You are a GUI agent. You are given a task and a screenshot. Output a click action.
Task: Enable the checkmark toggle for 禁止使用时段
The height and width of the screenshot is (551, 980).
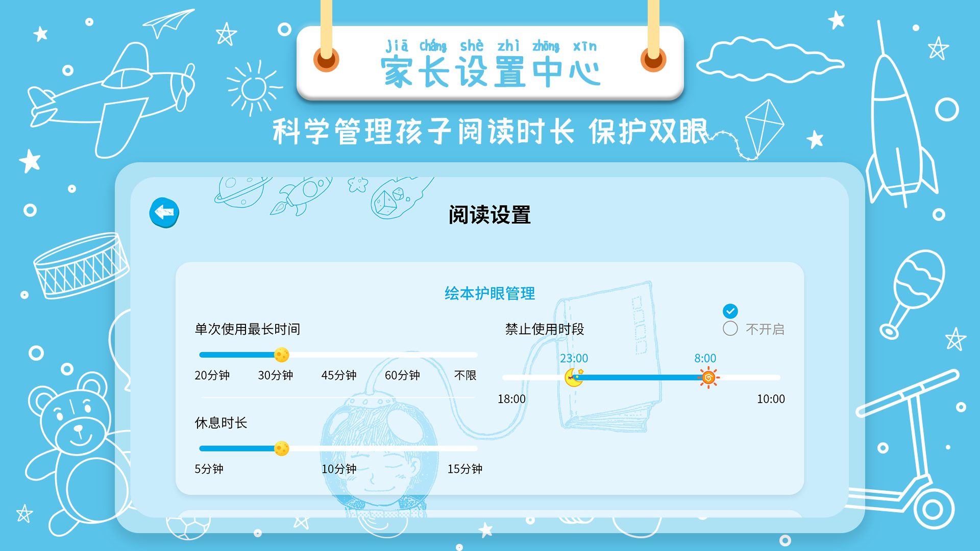click(x=730, y=311)
